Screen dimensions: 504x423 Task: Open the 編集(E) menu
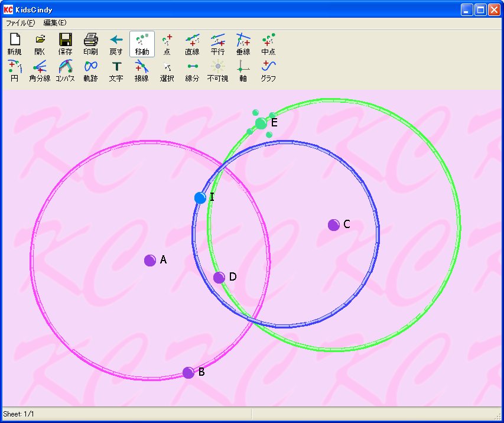(x=55, y=23)
